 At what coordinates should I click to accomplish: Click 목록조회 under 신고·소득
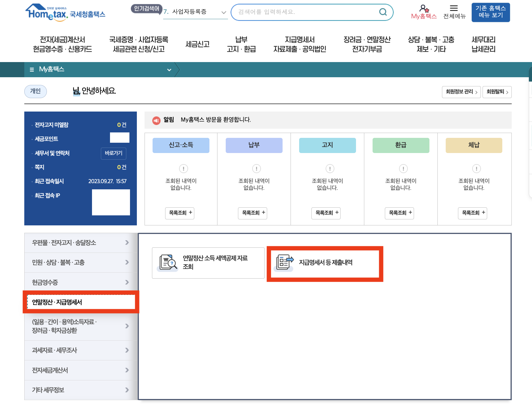(180, 213)
